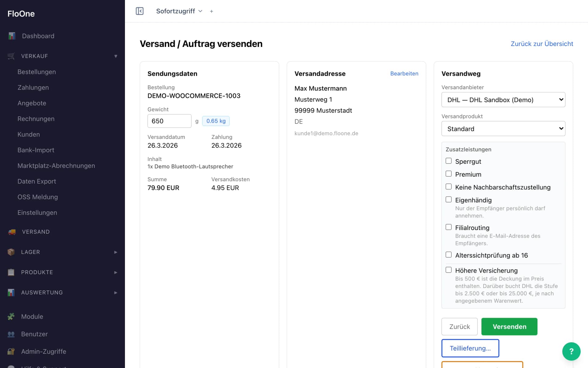Open the green help question mark button
The height and width of the screenshot is (368, 588).
coord(571,351)
